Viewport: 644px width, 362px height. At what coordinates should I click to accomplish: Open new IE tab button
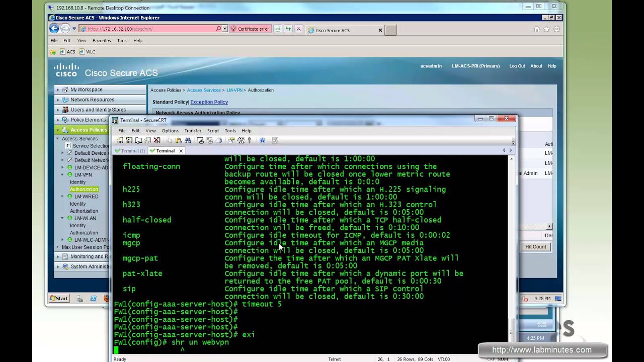tap(390, 30)
